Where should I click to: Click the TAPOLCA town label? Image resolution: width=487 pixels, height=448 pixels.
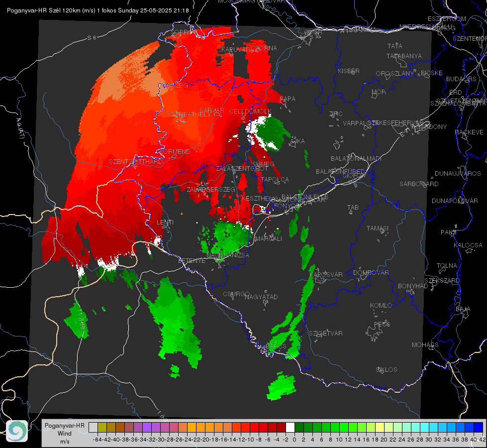click(275, 179)
